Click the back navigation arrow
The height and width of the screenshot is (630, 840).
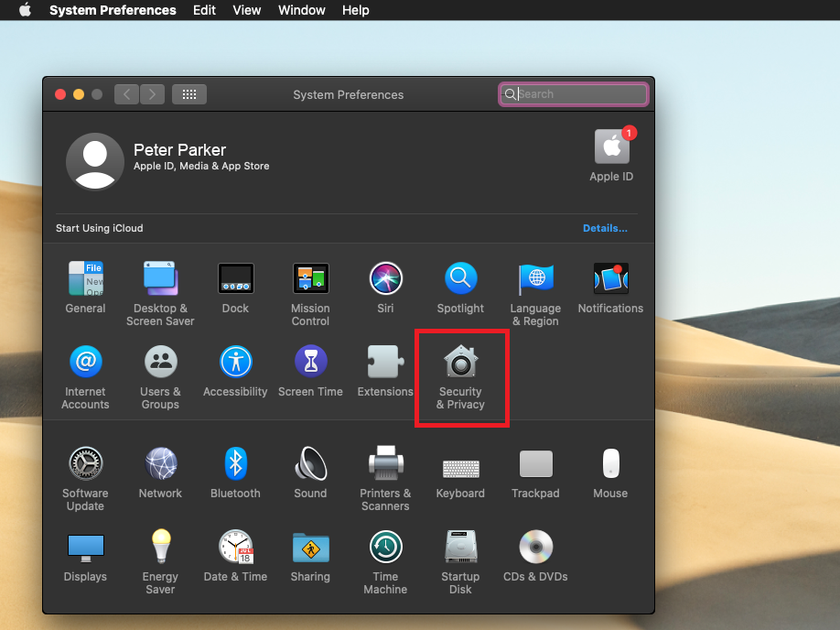pyautogui.click(x=127, y=94)
